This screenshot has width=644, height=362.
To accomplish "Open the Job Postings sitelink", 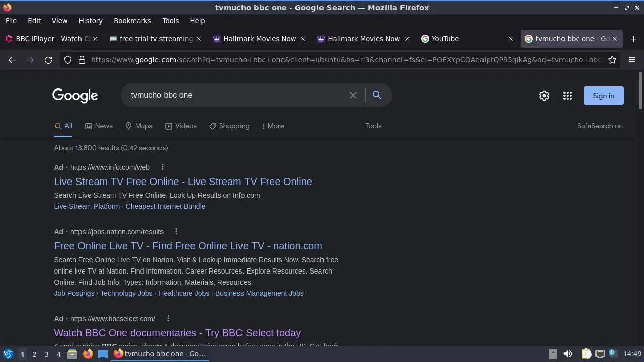I will [74, 293].
